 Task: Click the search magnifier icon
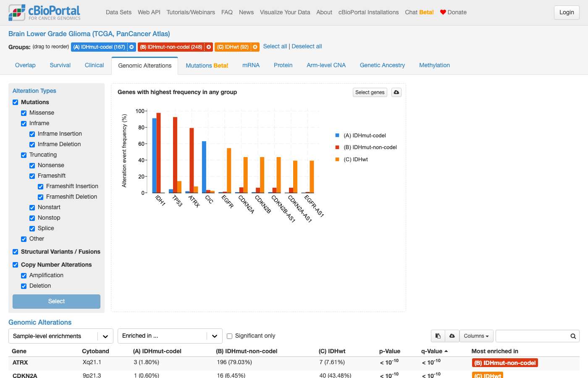click(x=573, y=336)
